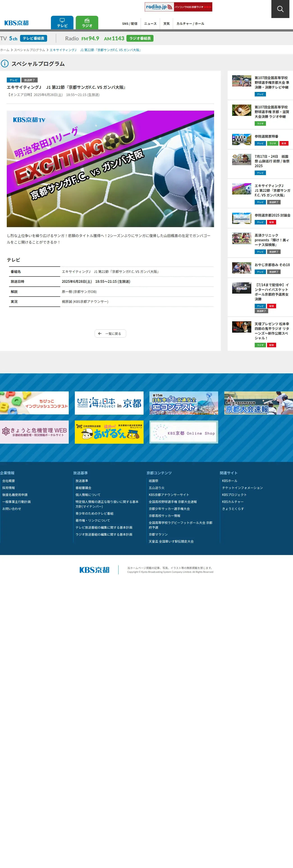Open 京都・滋賀大会決勝 ラジオ中継 sidebar item
This screenshot has width=293, height=868.
click(260, 114)
